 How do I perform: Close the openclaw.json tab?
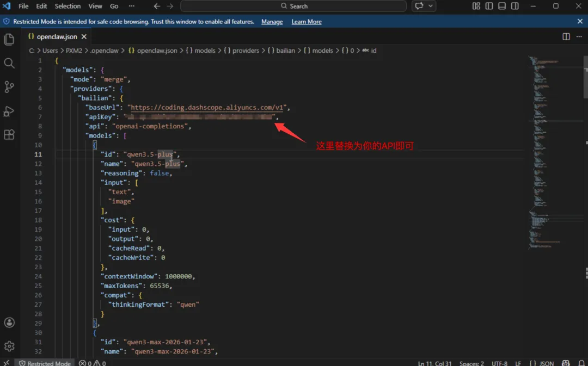point(84,37)
